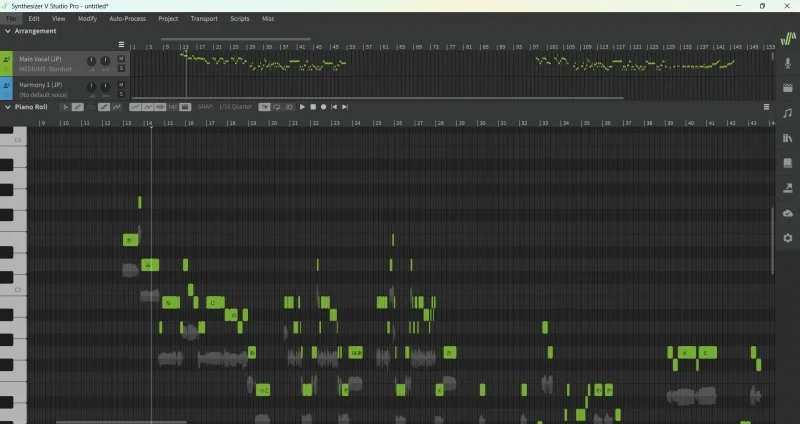Click the Arrangement horizontal scrollbar

(378, 98)
